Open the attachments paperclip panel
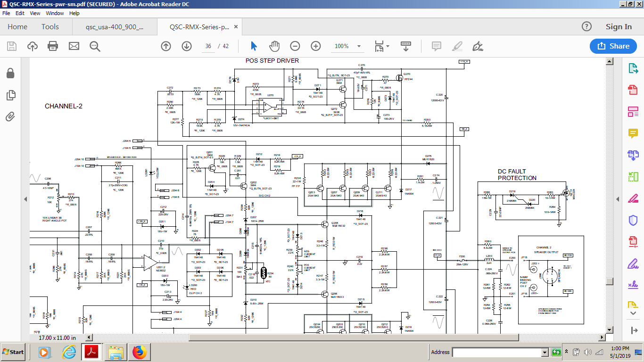This screenshot has height=362, width=644. tap(10, 116)
